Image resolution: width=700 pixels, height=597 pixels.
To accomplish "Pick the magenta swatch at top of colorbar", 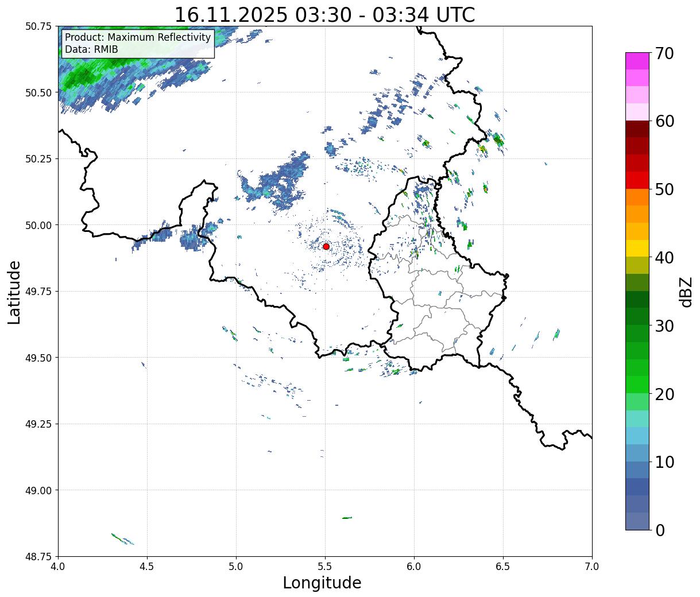I will (x=637, y=61).
